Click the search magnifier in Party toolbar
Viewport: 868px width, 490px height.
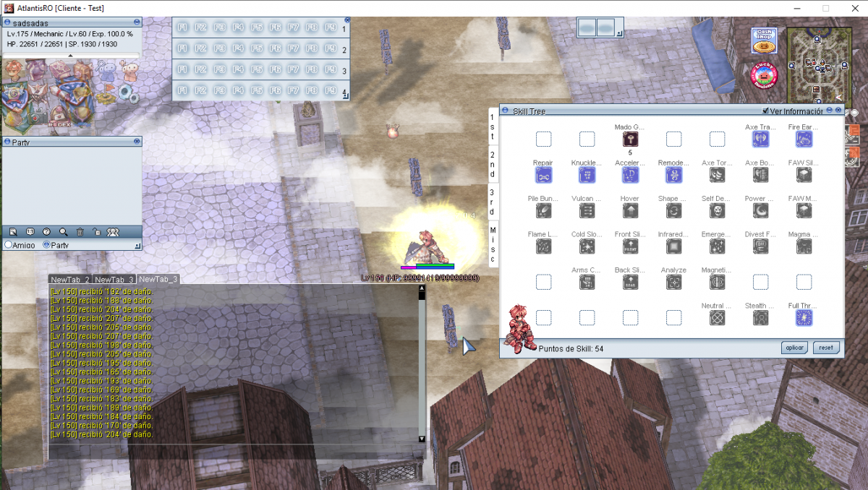point(63,231)
